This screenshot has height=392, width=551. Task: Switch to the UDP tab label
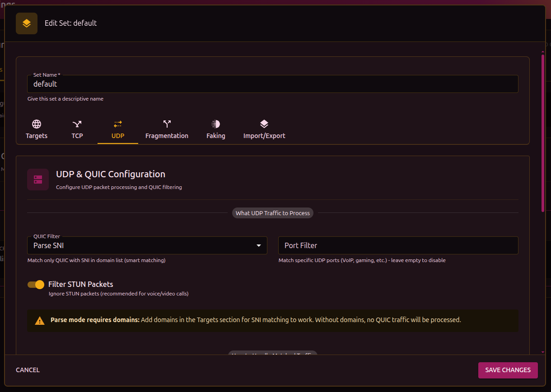point(118,136)
